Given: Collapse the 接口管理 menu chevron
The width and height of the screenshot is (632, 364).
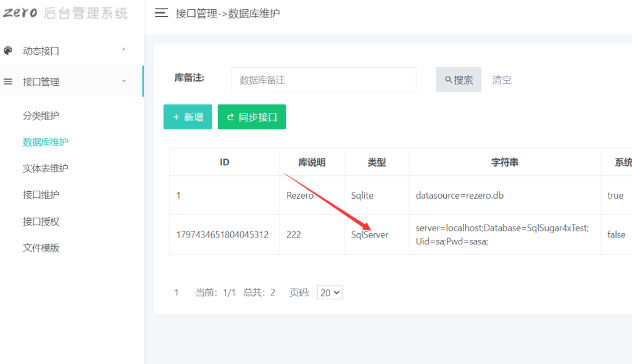Looking at the screenshot, I should click(123, 81).
